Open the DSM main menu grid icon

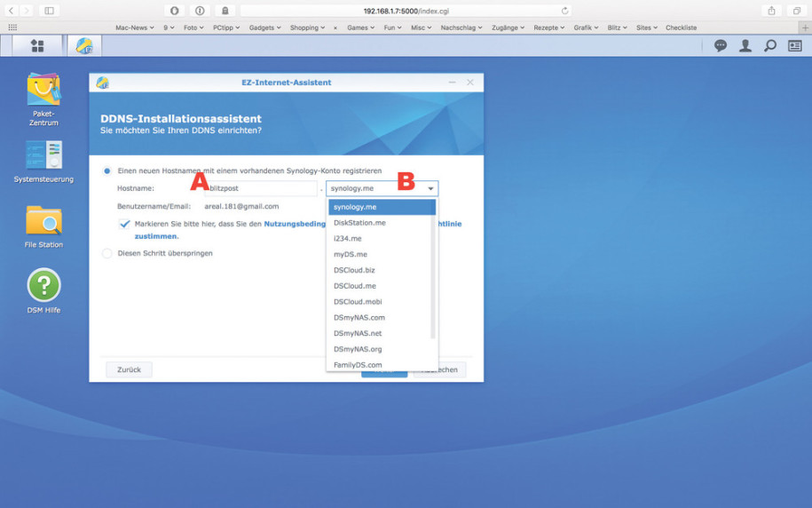pos(37,46)
